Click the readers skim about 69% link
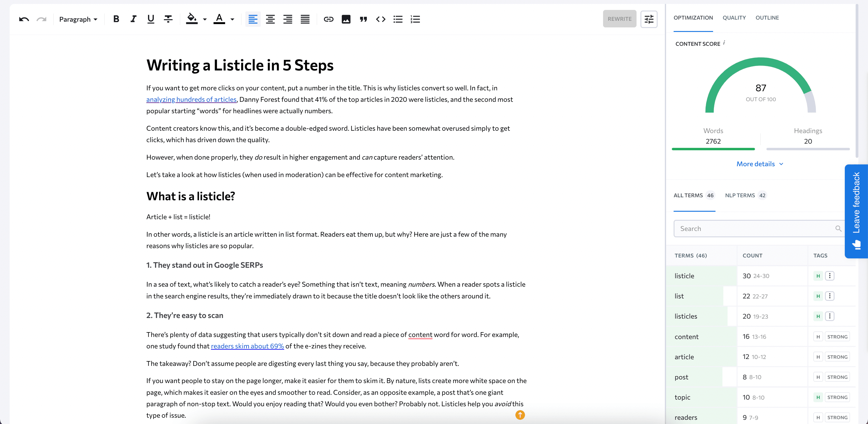 tap(247, 345)
